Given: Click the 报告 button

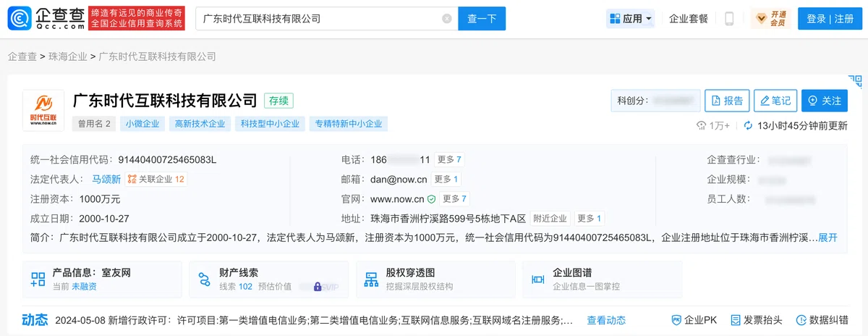Looking at the screenshot, I should point(727,101).
